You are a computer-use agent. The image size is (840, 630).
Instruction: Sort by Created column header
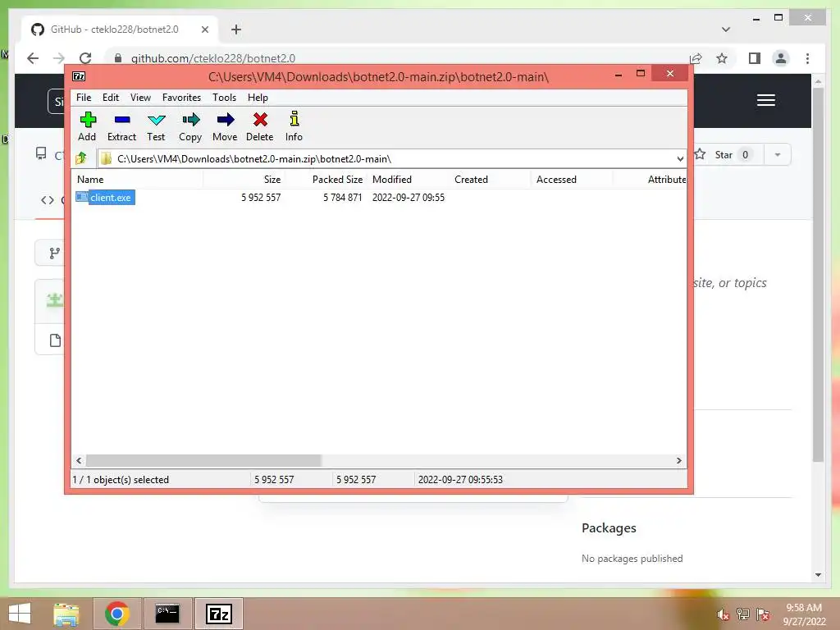pos(490,180)
